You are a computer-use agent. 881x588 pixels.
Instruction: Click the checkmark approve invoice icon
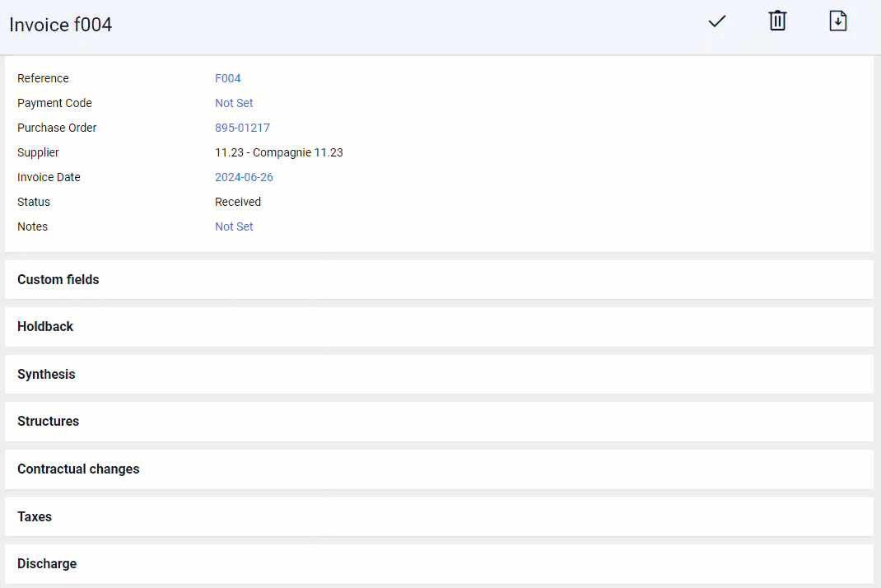coord(716,21)
